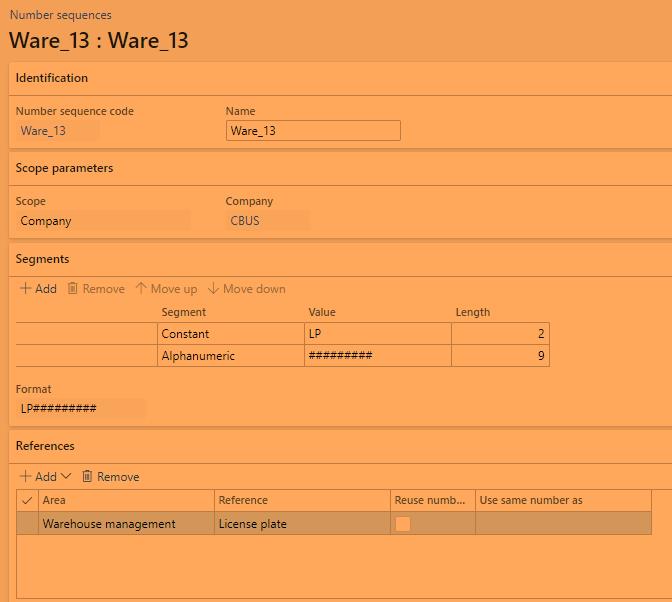
Task: Select the Warehouse management row marker cell
Action: 27,524
